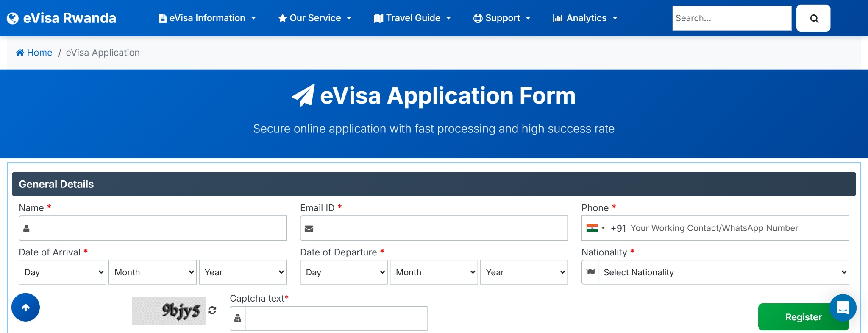Screen dimensions: 868x333
Task: Refresh the captcha image
Action: [x=212, y=311]
